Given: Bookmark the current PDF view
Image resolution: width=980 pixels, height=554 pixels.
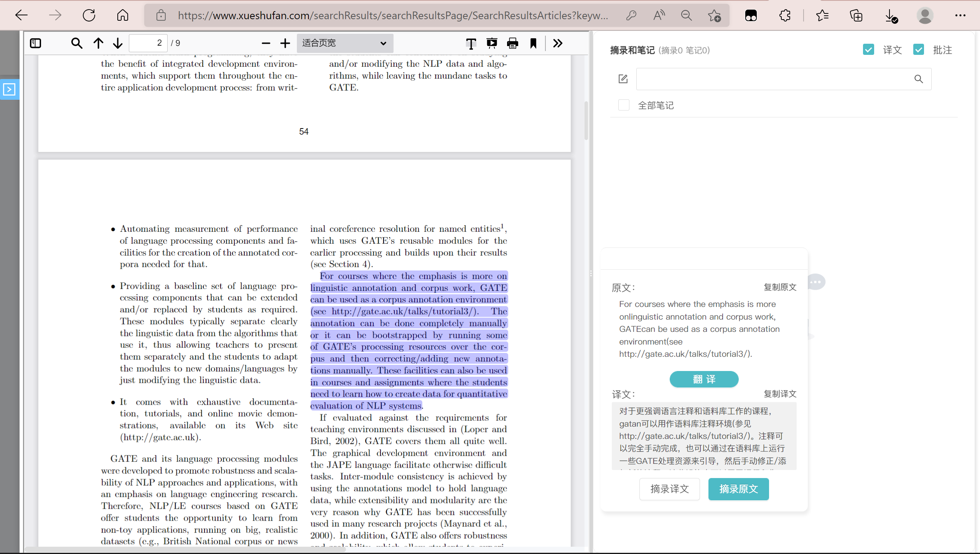Looking at the screenshot, I should click(533, 43).
